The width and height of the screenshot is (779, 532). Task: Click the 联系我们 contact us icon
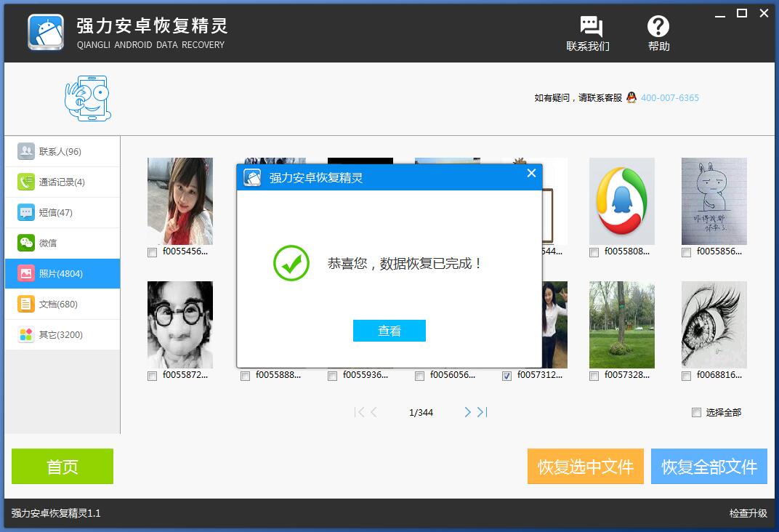click(x=590, y=26)
